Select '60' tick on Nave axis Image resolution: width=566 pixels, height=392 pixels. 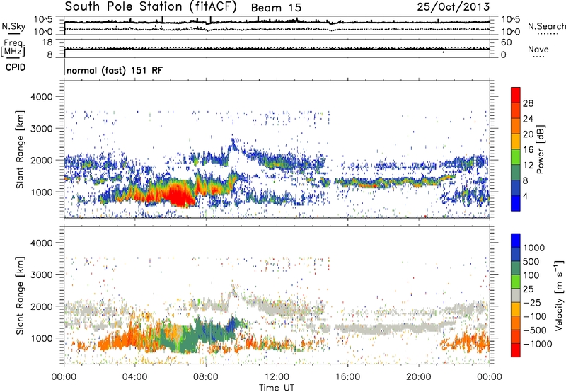(507, 42)
